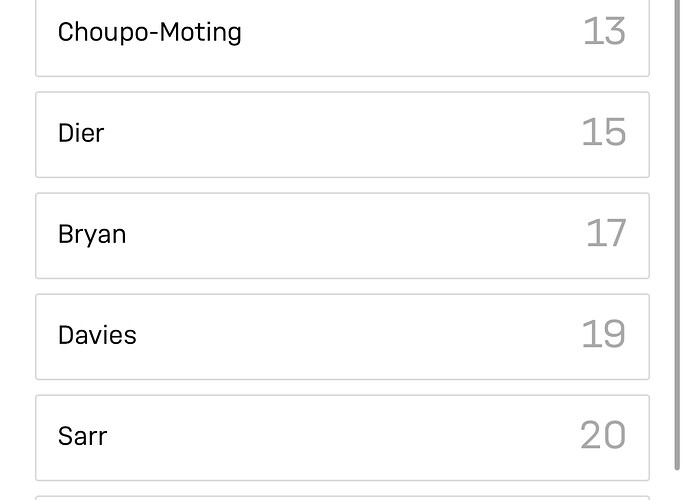Select the Davies player row
Image resolution: width=684 pixels, height=500 pixels.
tap(342, 337)
